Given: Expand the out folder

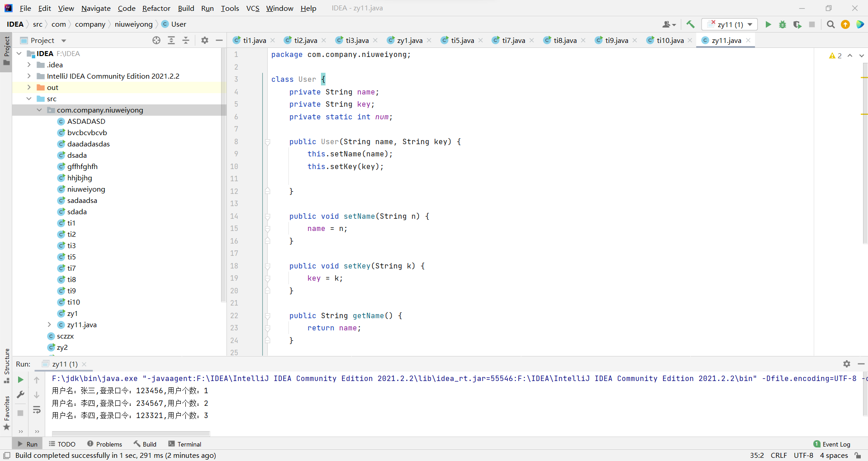Looking at the screenshot, I should pyautogui.click(x=29, y=87).
